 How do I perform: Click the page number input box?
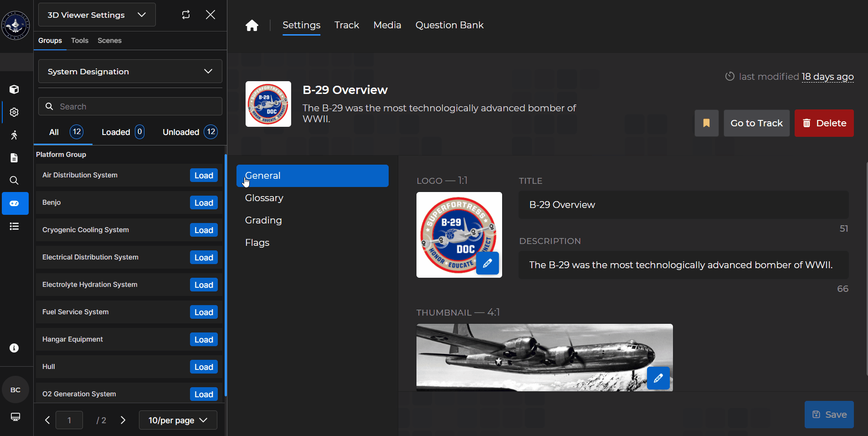click(69, 420)
